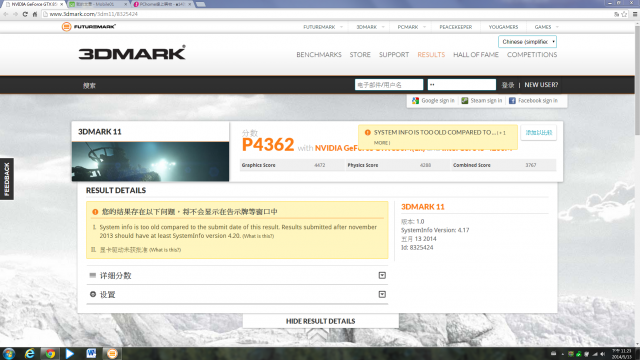640x360 pixels.
Task: Click the P4362 score text
Action: (x=268, y=144)
